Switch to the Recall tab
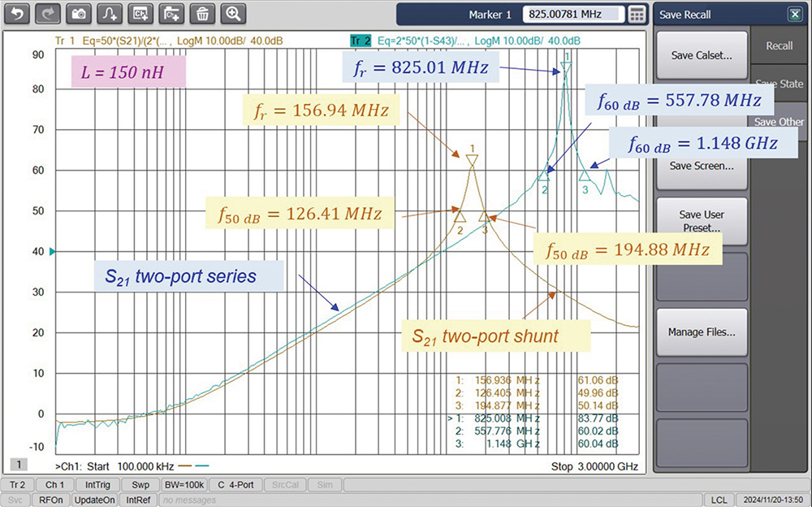 (x=780, y=46)
